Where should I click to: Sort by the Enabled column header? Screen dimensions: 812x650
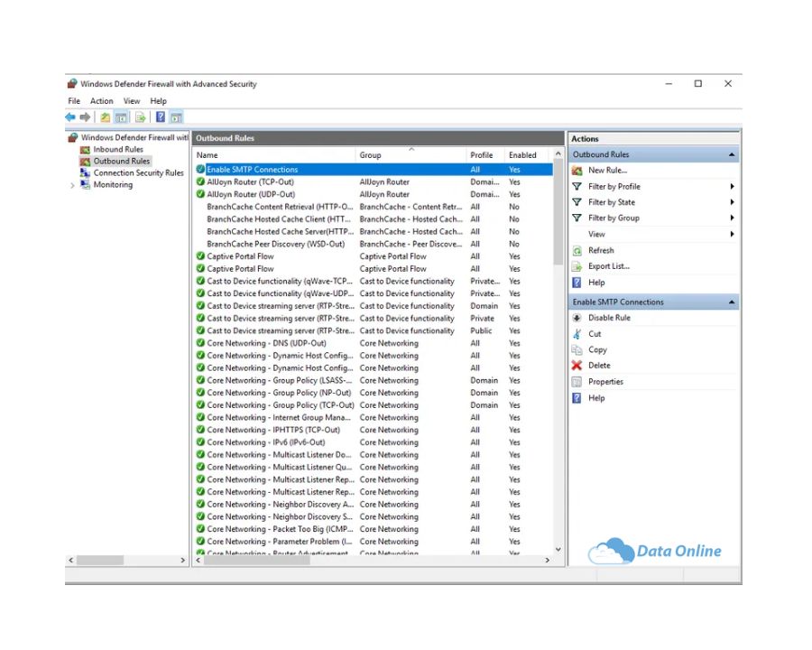click(528, 155)
